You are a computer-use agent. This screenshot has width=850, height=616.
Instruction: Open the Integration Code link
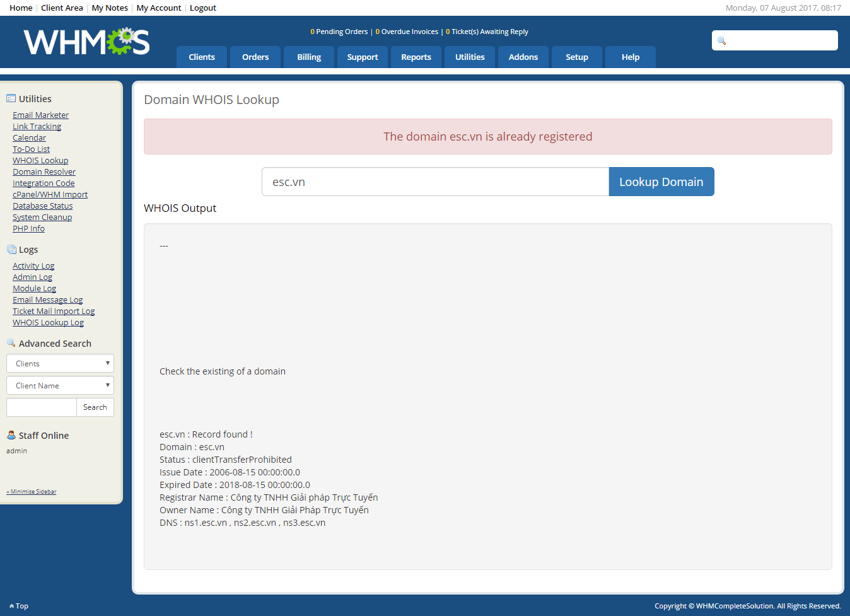[44, 183]
